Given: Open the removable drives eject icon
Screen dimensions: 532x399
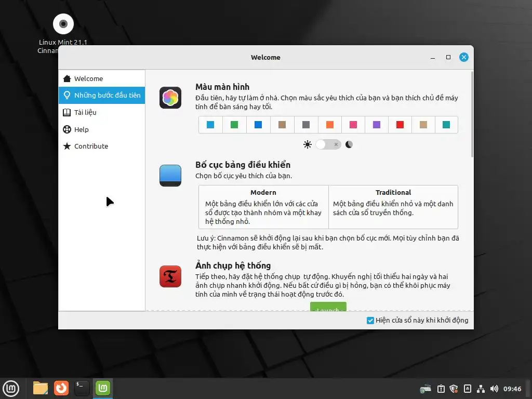Looking at the screenshot, I should (x=467, y=389).
